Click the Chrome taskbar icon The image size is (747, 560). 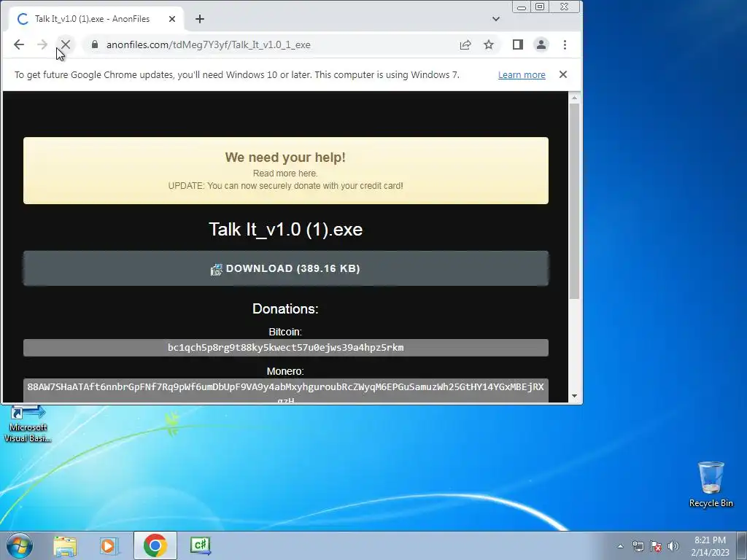155,545
